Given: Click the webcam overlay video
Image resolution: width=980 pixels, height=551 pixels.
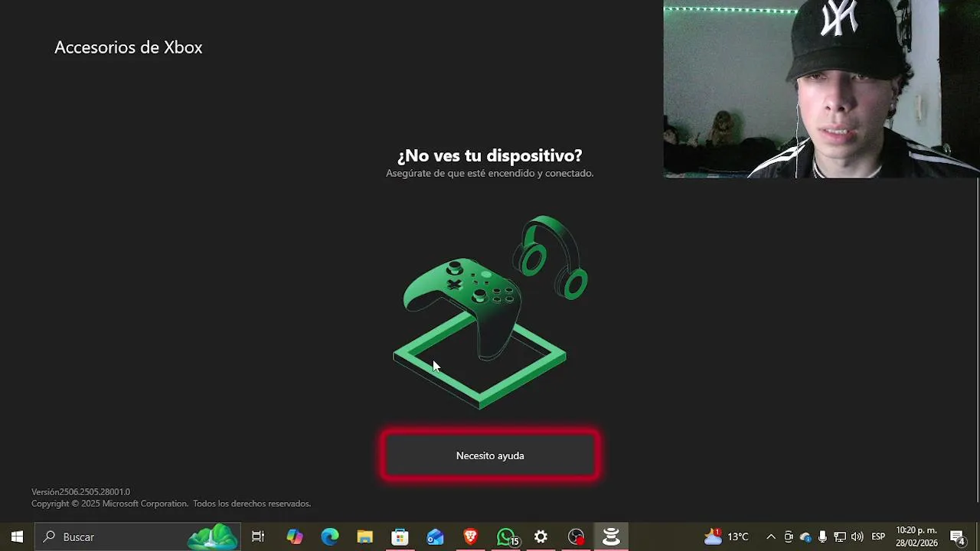Looking at the screenshot, I should (x=822, y=89).
